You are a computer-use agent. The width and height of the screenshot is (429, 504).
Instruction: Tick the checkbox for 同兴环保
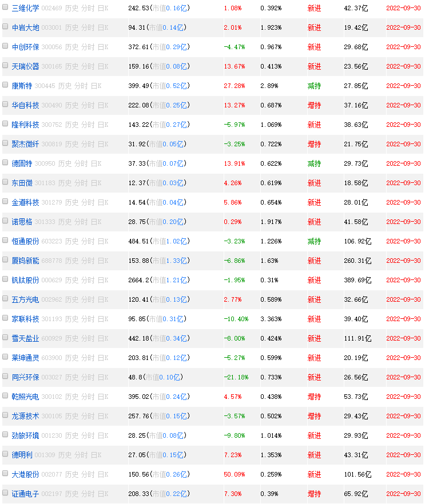click(x=5, y=376)
